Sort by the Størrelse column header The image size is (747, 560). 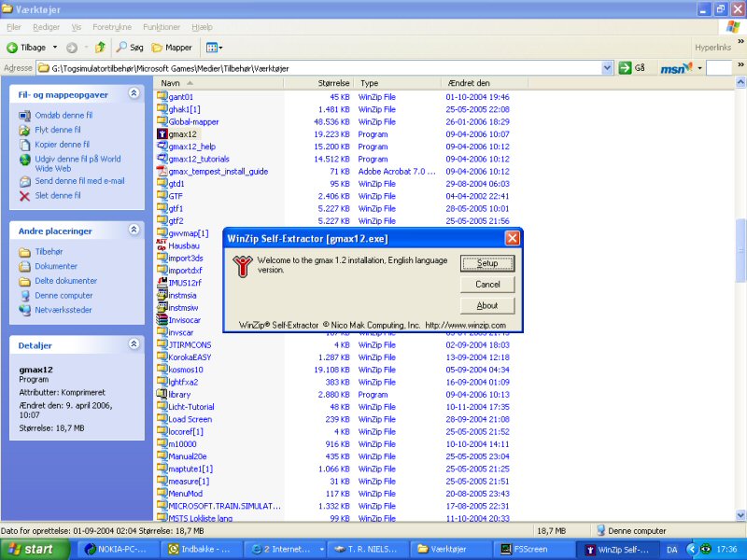coord(317,83)
